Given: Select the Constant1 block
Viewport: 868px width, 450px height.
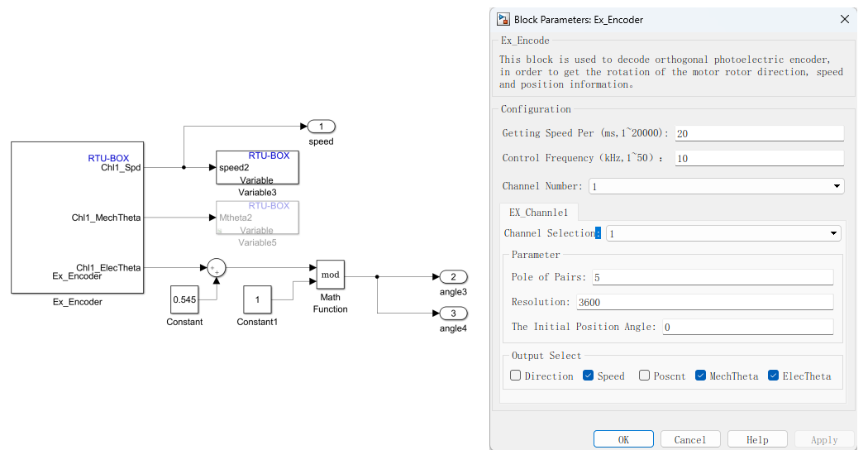Looking at the screenshot, I should [x=257, y=299].
